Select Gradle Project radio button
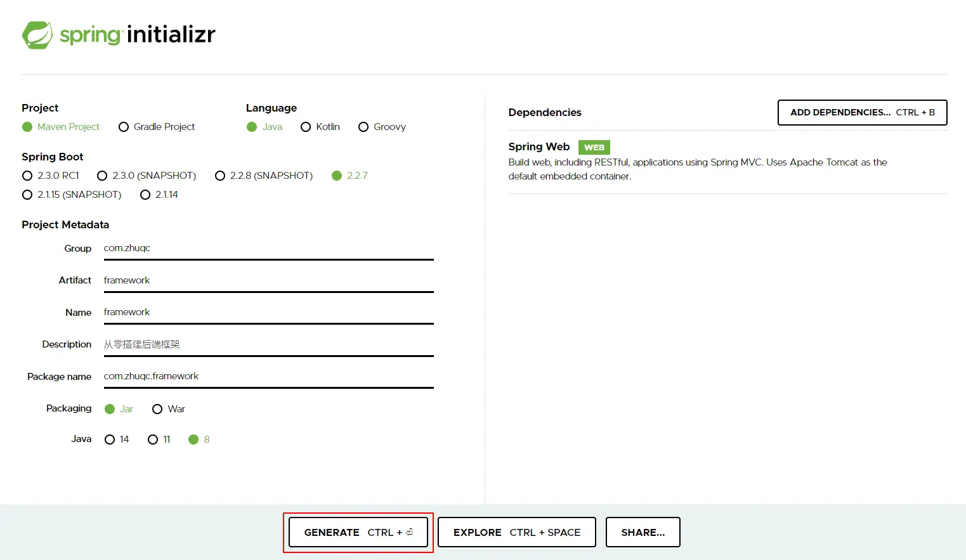966x560 pixels. [157, 127]
